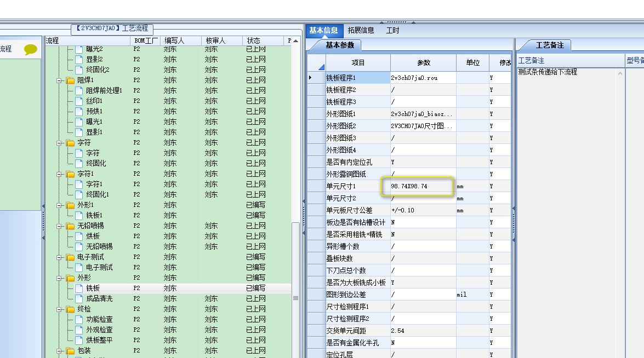Click the 【2V3CH07JA0】工艺流程 title tab

tap(112, 28)
